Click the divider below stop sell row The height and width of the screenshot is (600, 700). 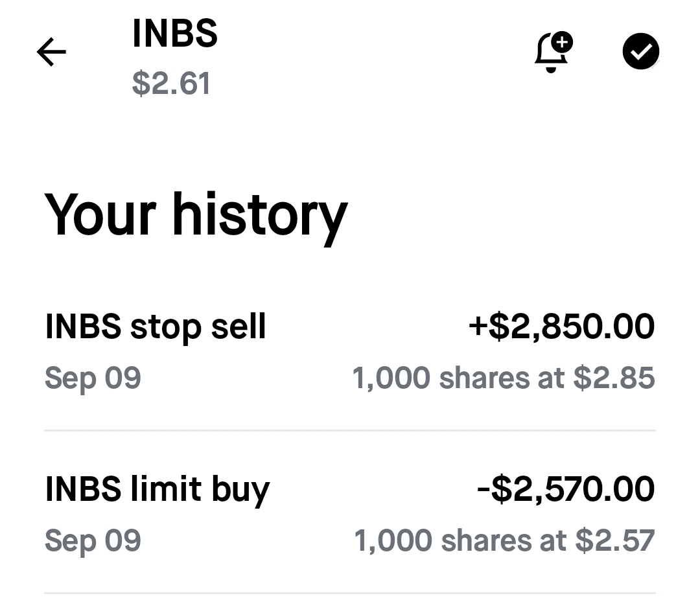[350, 430]
